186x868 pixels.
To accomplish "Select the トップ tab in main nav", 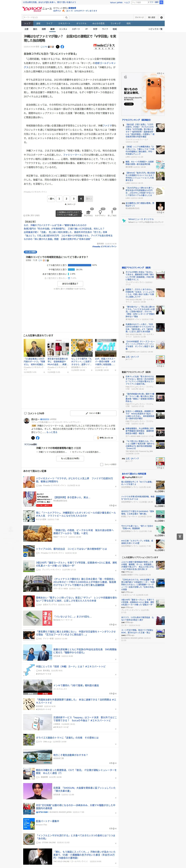I will pos(27,24).
